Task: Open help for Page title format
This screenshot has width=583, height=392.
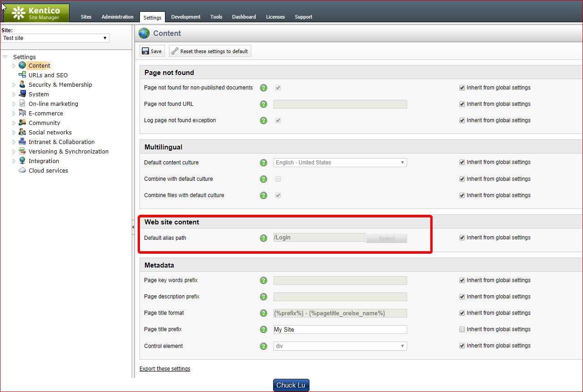Action: point(264,313)
